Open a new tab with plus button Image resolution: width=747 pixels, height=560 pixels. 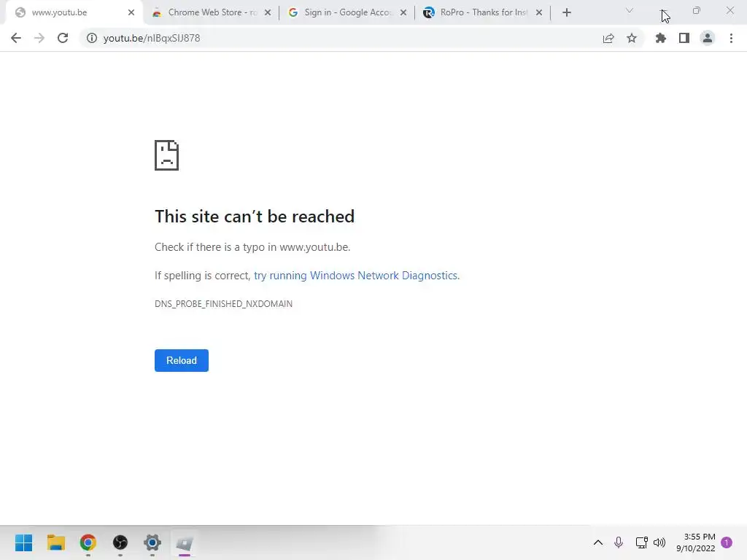click(566, 13)
